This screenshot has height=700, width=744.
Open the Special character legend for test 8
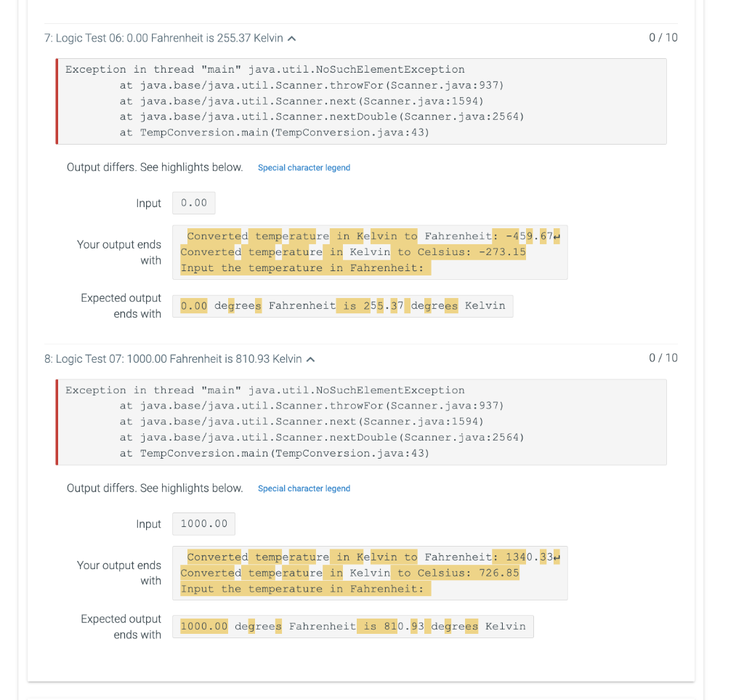pos(304,488)
